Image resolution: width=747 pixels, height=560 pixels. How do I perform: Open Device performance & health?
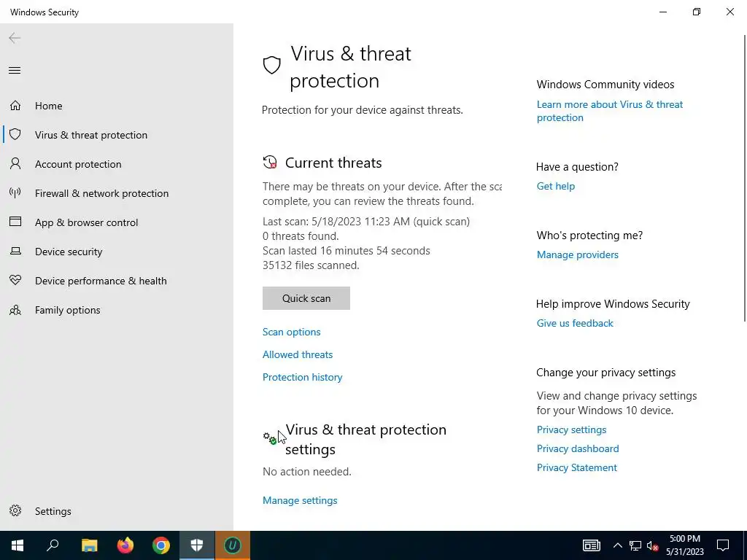pyautogui.click(x=101, y=281)
